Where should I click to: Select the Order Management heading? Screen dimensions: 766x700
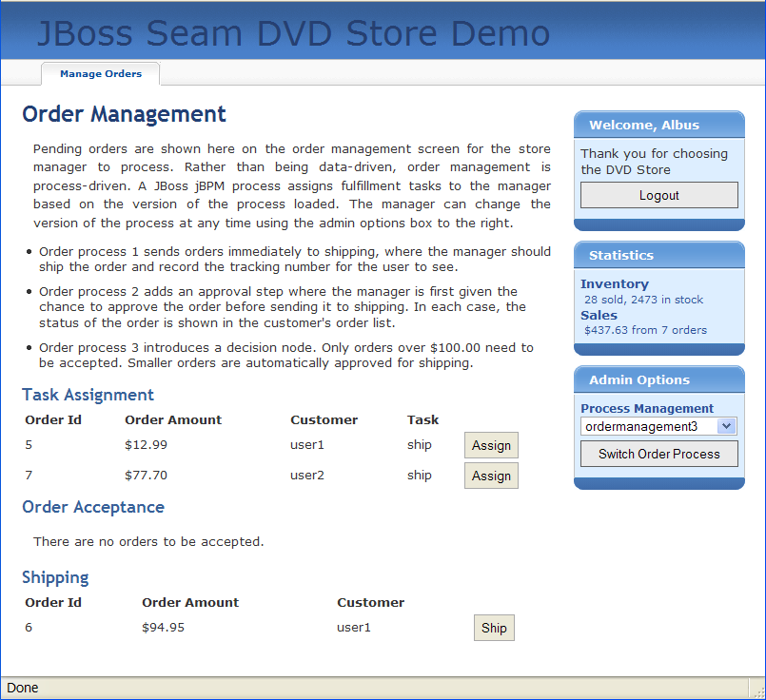click(124, 114)
